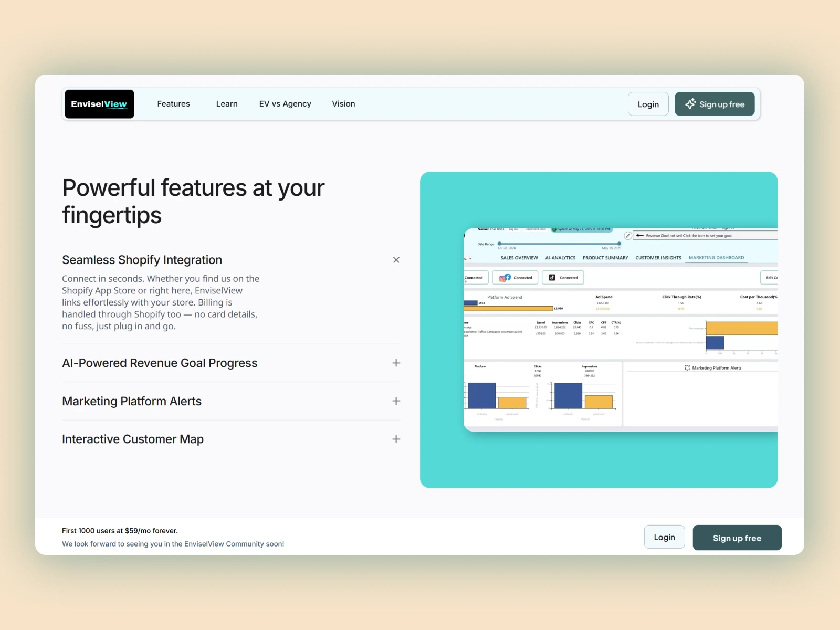Click the bell icon beside Marketing Platform Alerts
840x630 pixels.
click(687, 368)
